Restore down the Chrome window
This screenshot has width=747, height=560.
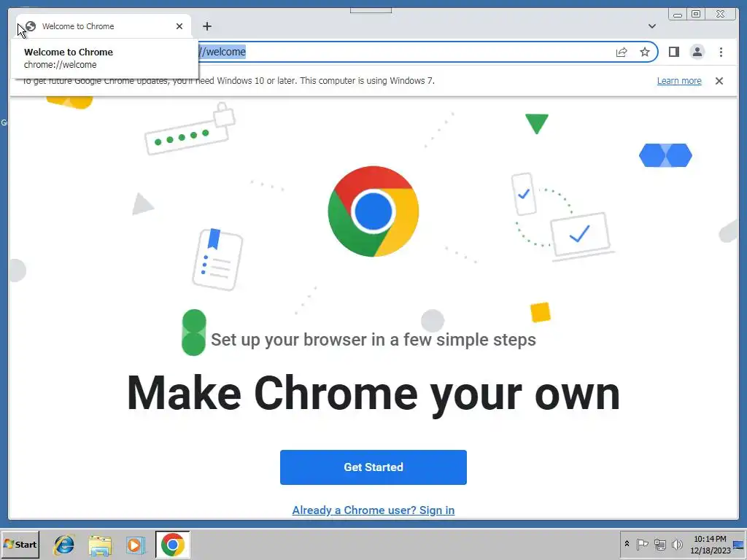696,15
